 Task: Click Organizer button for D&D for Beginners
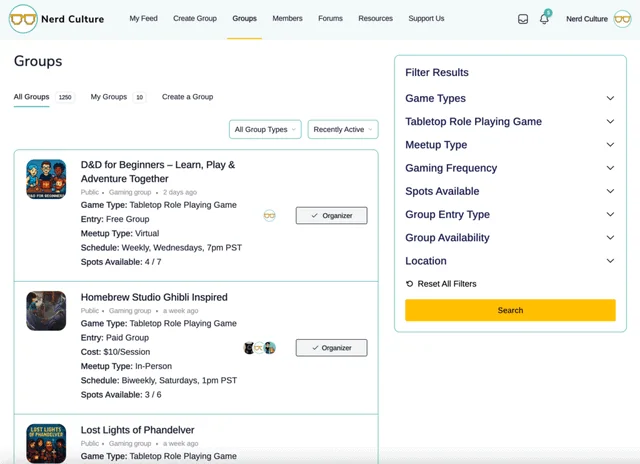pyautogui.click(x=331, y=215)
